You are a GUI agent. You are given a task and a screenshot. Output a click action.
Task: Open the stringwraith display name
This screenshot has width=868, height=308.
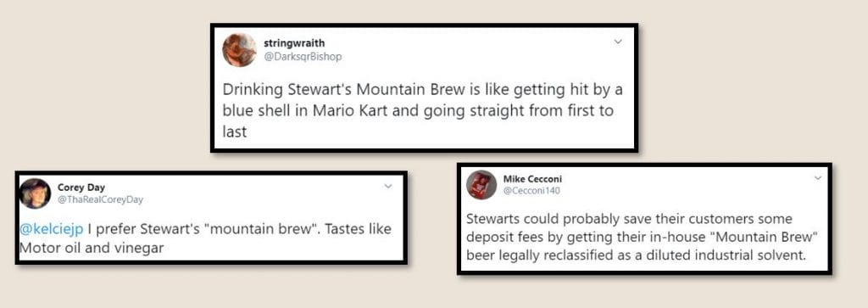294,44
